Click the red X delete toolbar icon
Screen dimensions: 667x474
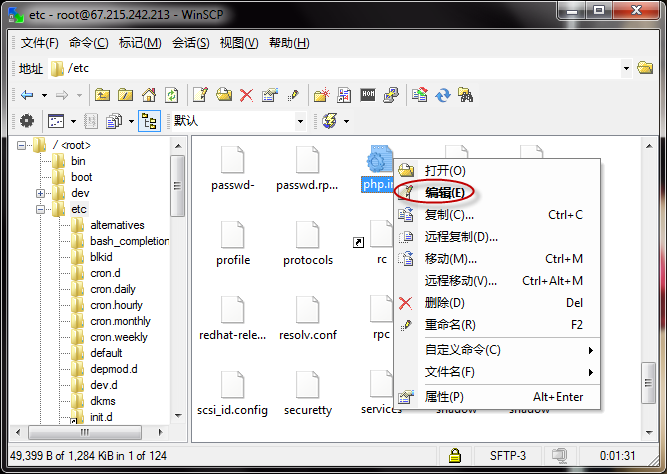[x=246, y=95]
